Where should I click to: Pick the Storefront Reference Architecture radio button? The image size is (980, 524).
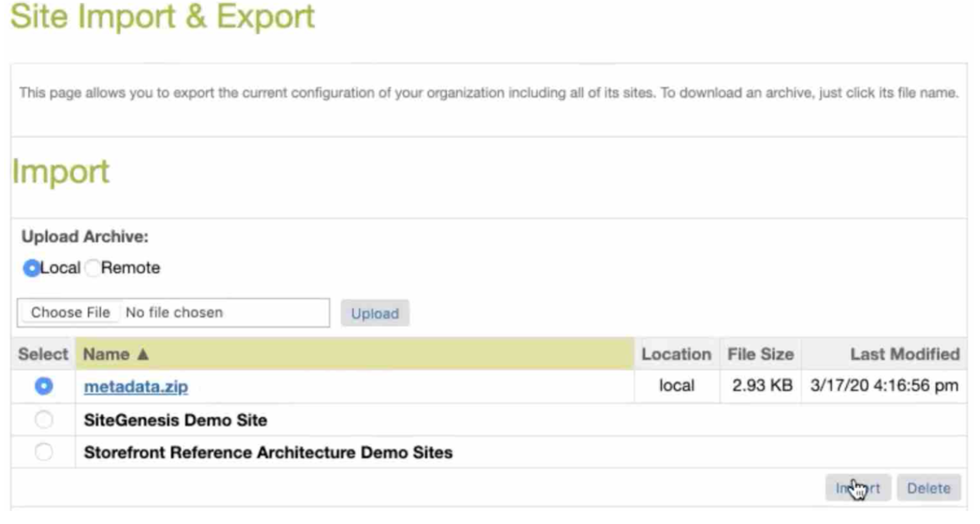(x=44, y=452)
